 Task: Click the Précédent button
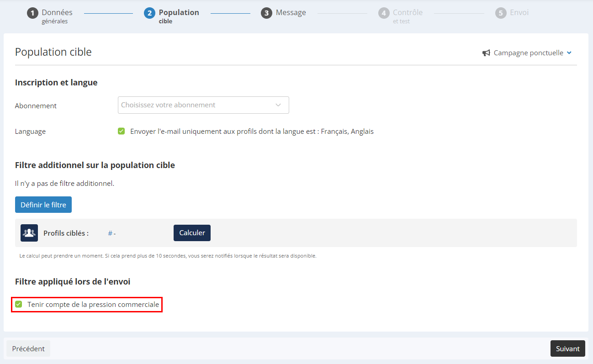(28, 348)
